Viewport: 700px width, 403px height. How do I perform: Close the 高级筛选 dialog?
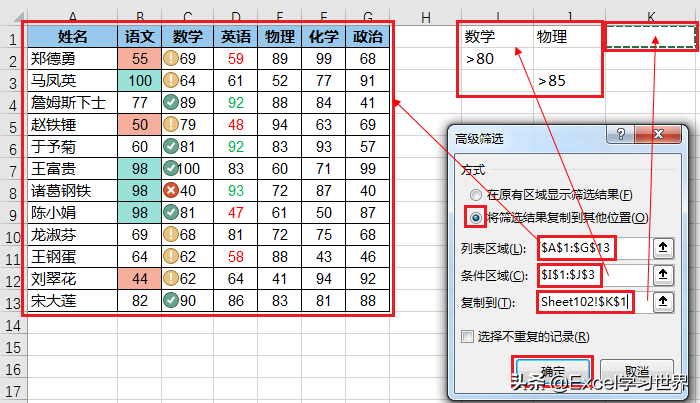(x=658, y=134)
